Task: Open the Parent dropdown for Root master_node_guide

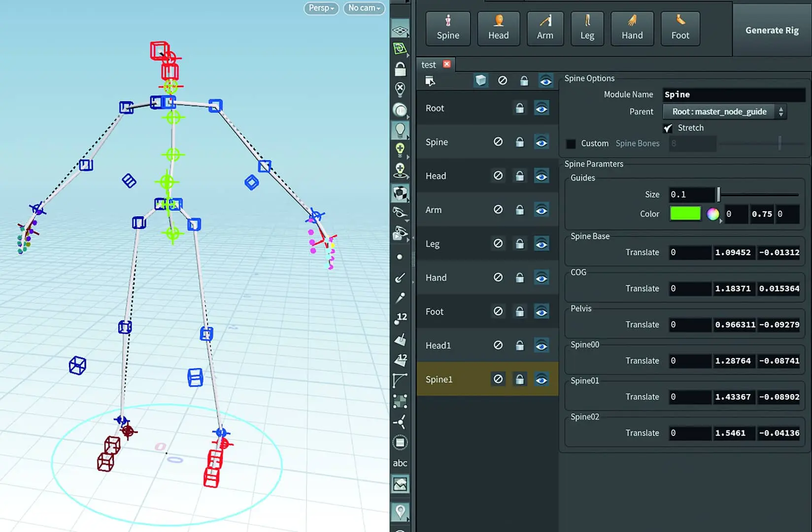Action: (724, 112)
